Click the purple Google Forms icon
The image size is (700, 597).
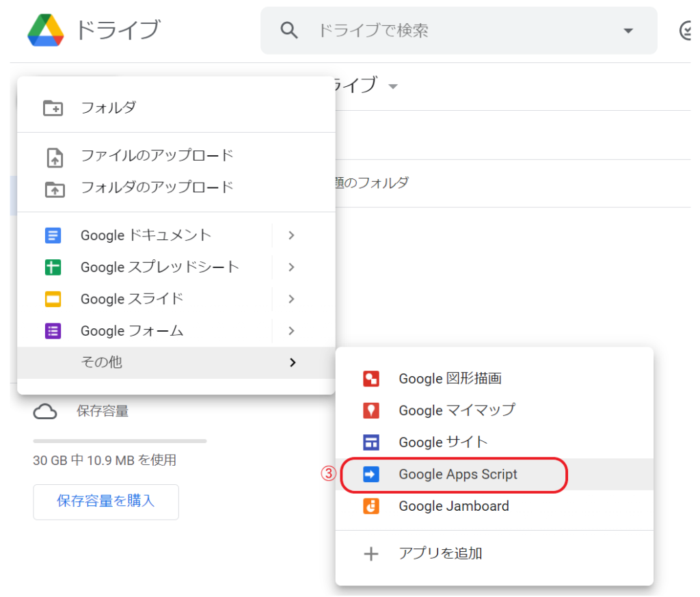click(x=53, y=331)
